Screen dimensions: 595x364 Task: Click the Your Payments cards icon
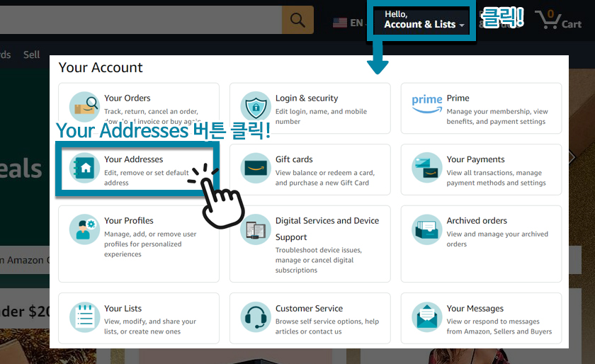pyautogui.click(x=427, y=168)
